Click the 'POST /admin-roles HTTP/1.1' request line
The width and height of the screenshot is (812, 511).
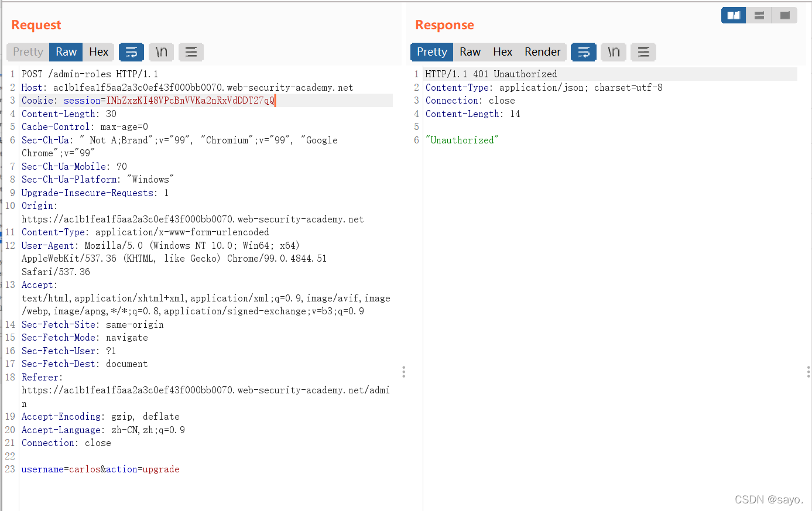(x=90, y=74)
